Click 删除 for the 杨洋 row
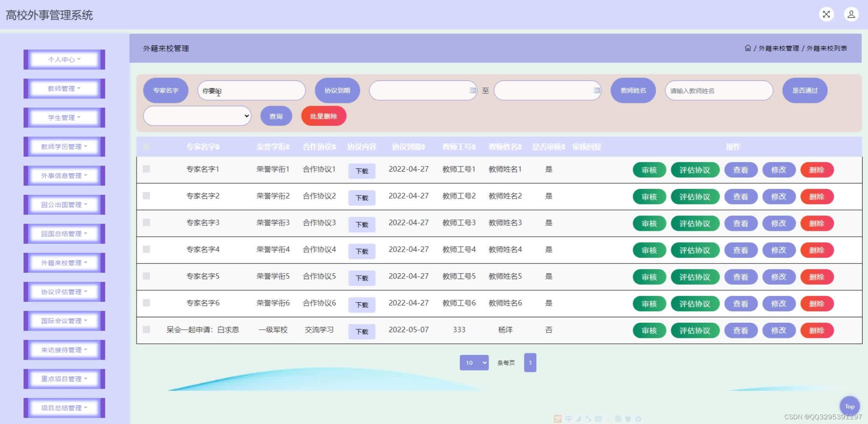868x424 pixels. coord(817,331)
